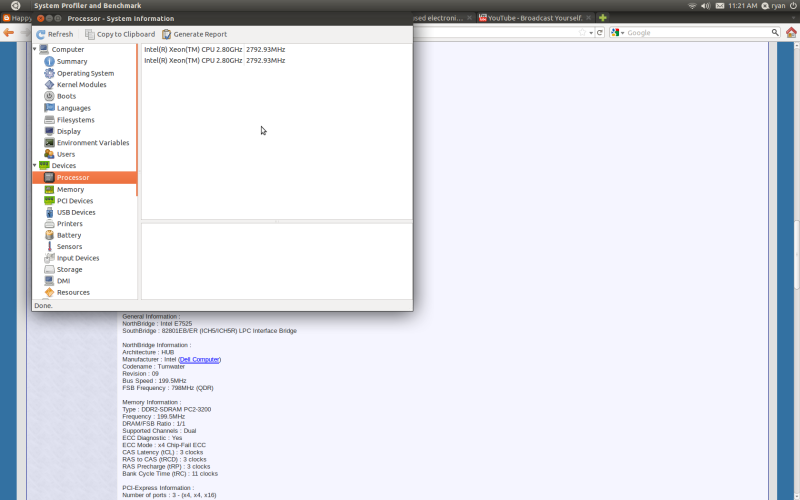The height and width of the screenshot is (500, 800).
Task: Open the clock showing 11:21 AM
Action: [x=743, y=6]
